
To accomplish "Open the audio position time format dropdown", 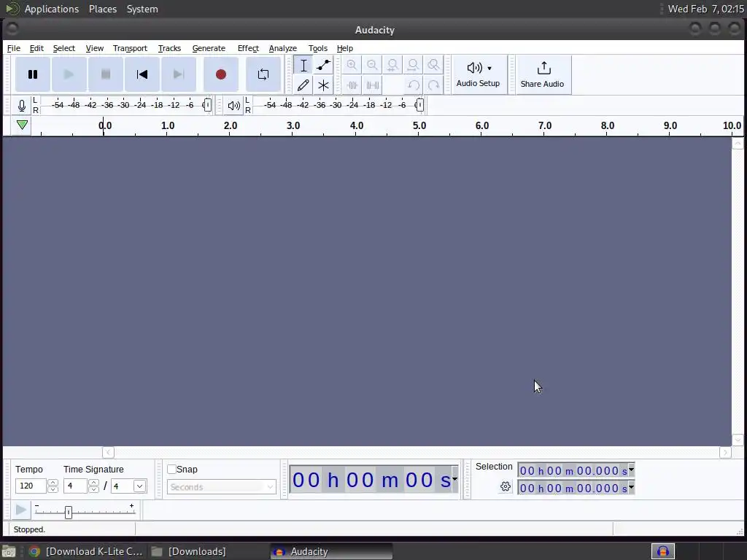I will coord(454,479).
